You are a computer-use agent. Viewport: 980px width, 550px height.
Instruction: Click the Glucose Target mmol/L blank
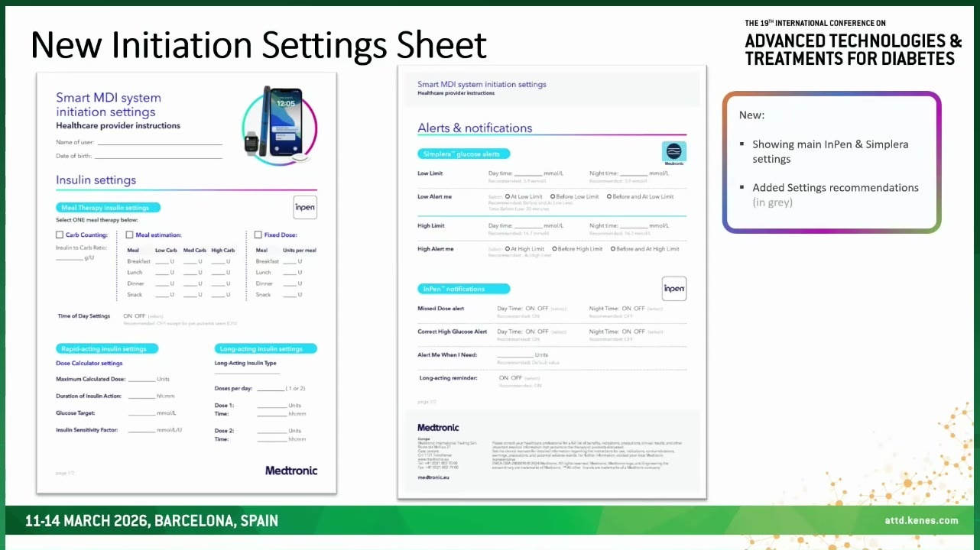[141, 413]
